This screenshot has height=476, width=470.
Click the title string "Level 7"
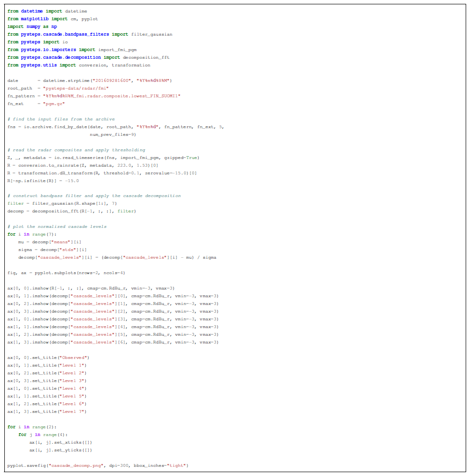point(72,411)
